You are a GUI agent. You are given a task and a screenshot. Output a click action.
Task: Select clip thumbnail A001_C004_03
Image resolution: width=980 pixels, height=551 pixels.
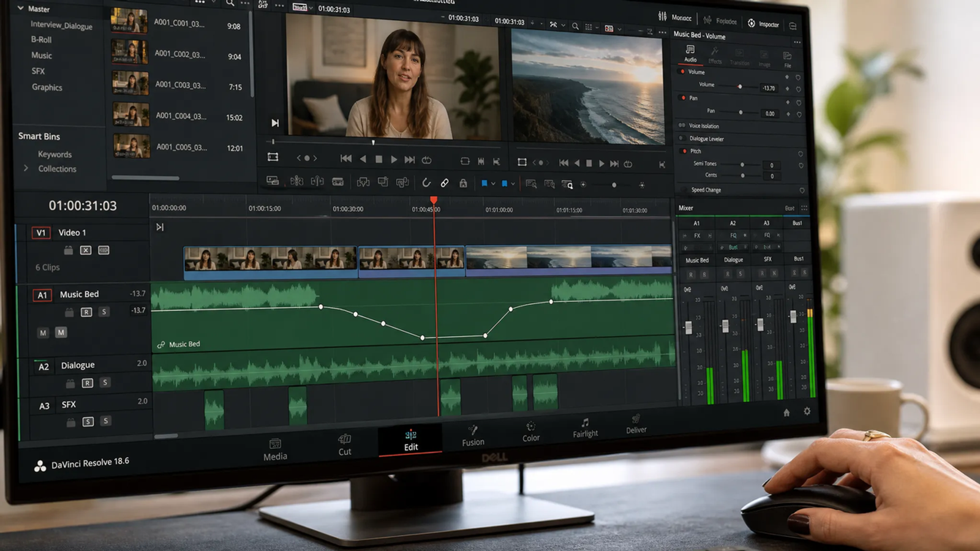[x=130, y=114]
